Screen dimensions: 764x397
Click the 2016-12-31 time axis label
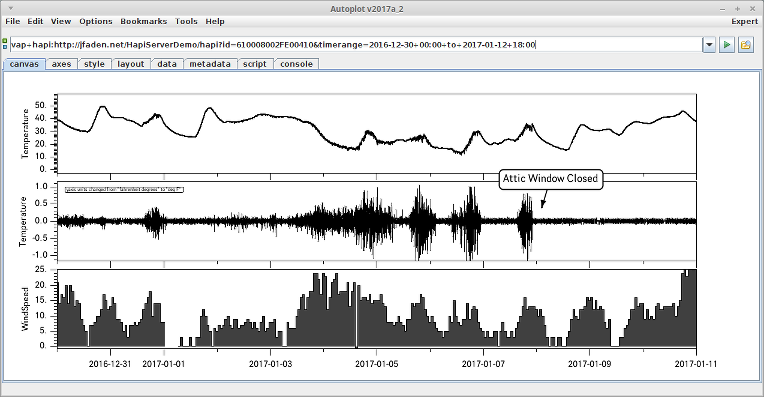[x=110, y=364]
